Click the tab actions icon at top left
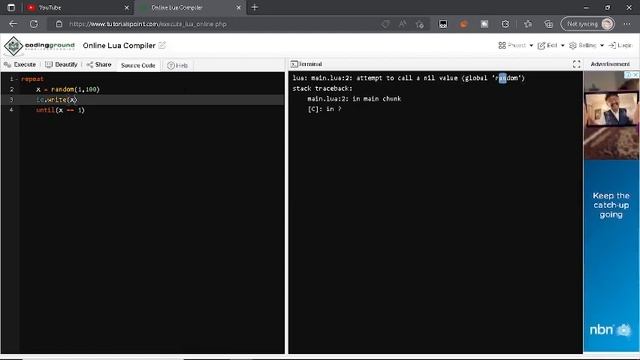The height and width of the screenshot is (360, 640). click(11, 7)
